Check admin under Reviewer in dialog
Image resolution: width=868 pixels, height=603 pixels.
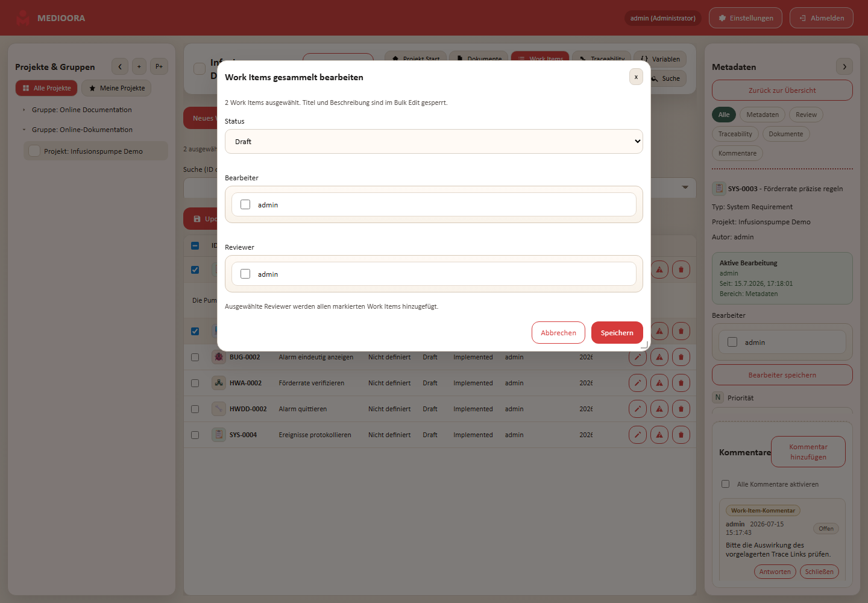coord(245,274)
